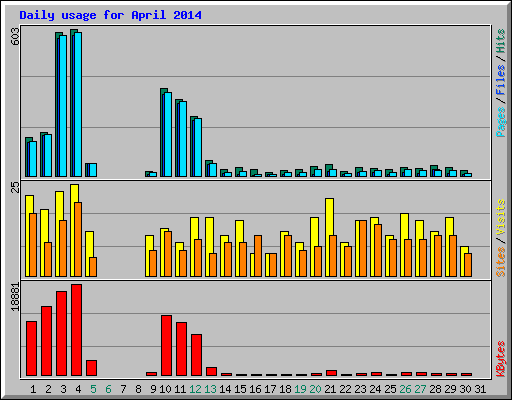
Task: Click green weekend day label 5
Action: (x=93, y=389)
